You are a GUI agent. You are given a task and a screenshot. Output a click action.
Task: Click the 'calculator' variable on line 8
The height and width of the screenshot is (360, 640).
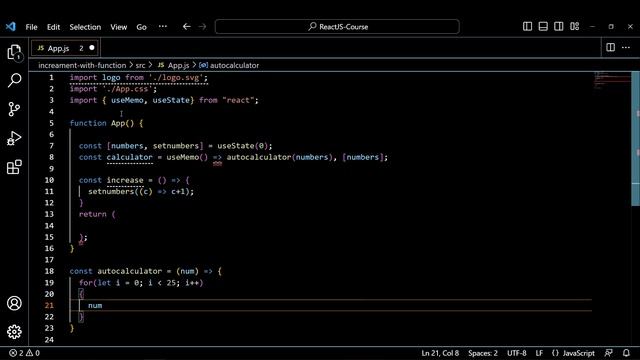coord(129,157)
